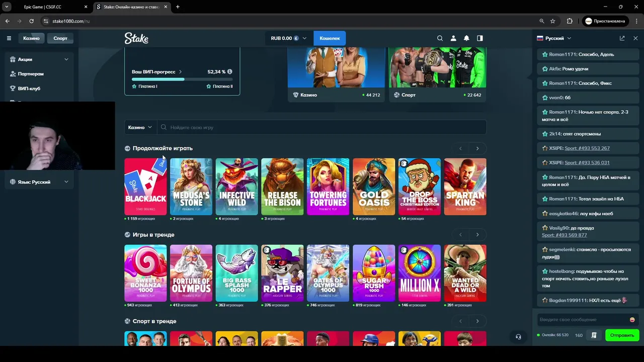Click the Stake logo

[136, 38]
